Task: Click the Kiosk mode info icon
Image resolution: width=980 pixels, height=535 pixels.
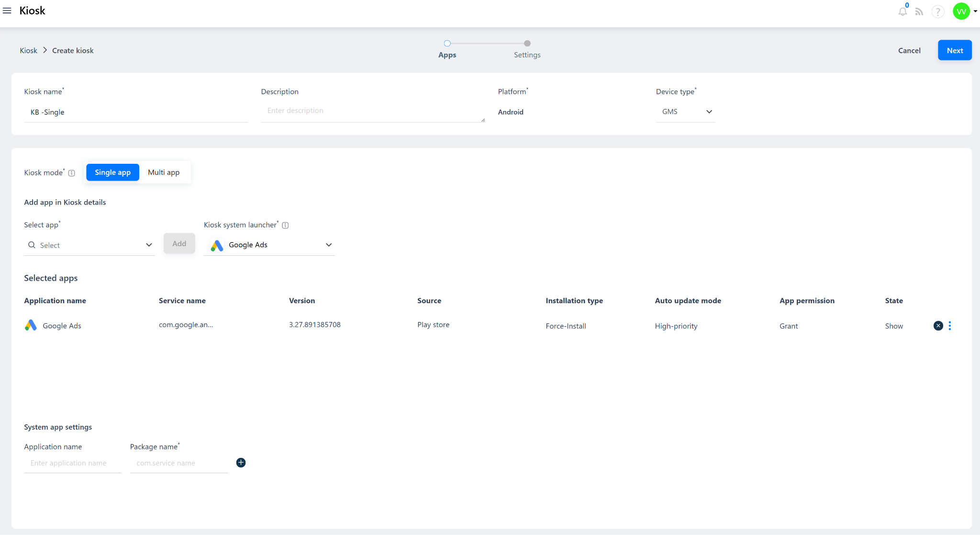Action: point(72,173)
